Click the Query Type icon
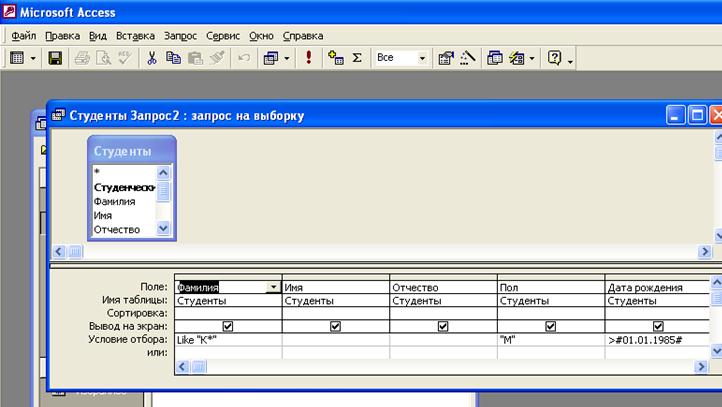Screen dimensions: 722x407 (x=271, y=58)
